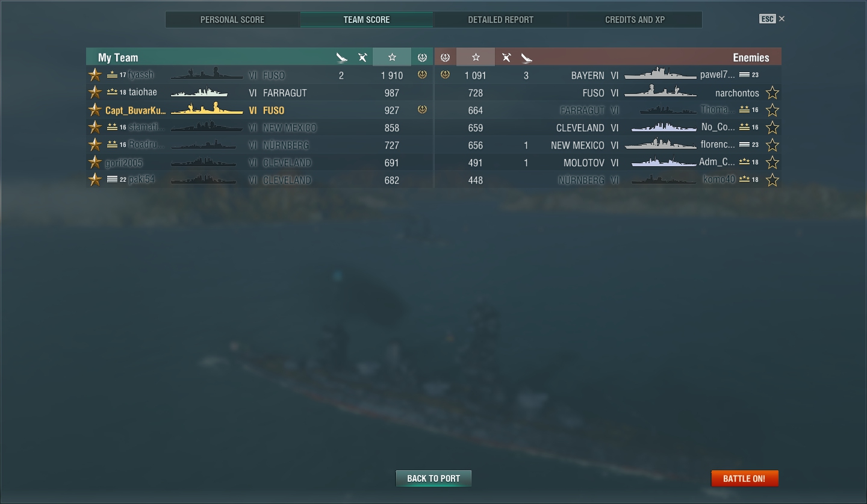The height and width of the screenshot is (504, 867).
Task: Sort Enemies by aircraft shot down icon
Action: (x=506, y=58)
